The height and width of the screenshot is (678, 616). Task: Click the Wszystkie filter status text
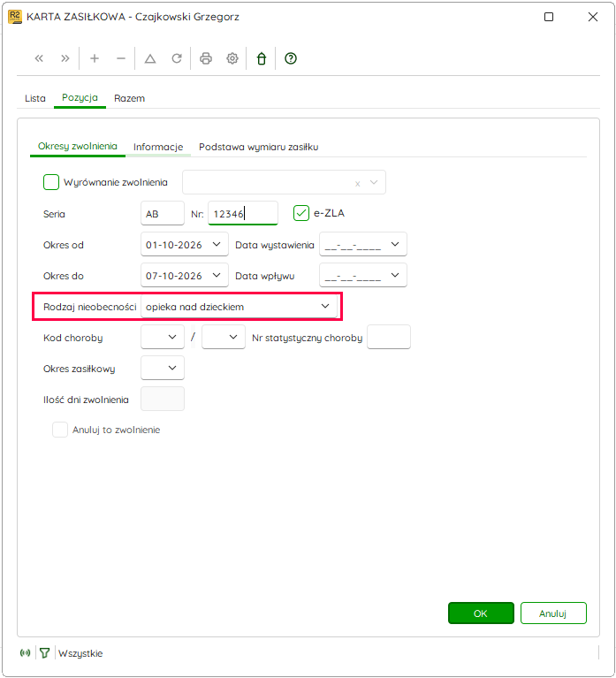pos(80,653)
